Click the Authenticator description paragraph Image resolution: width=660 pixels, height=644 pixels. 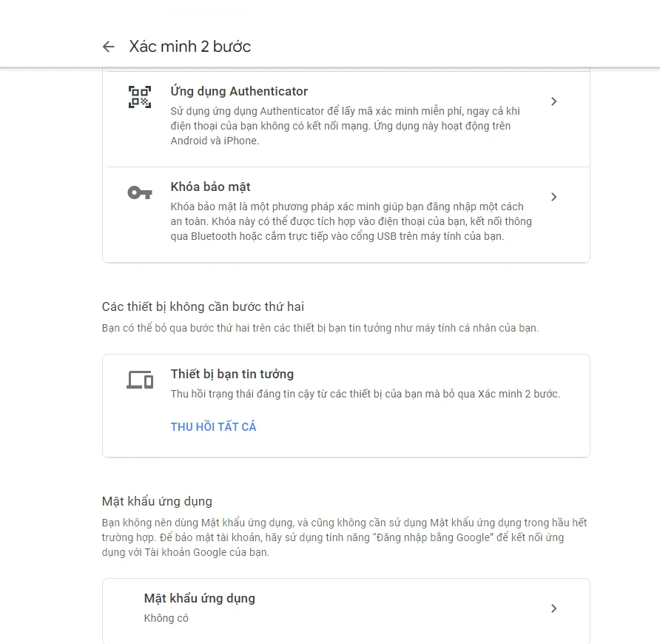[345, 126]
